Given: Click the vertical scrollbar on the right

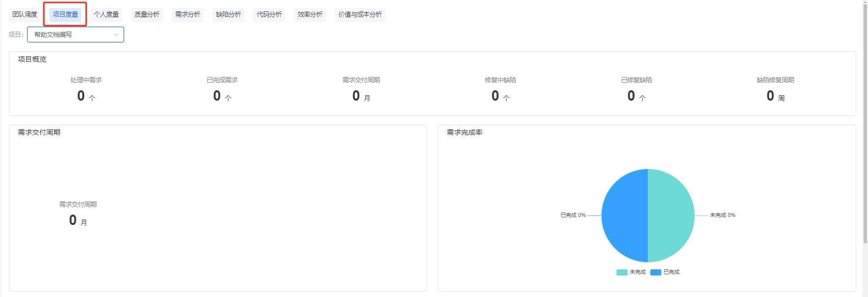Looking at the screenshot, I should point(865,123).
